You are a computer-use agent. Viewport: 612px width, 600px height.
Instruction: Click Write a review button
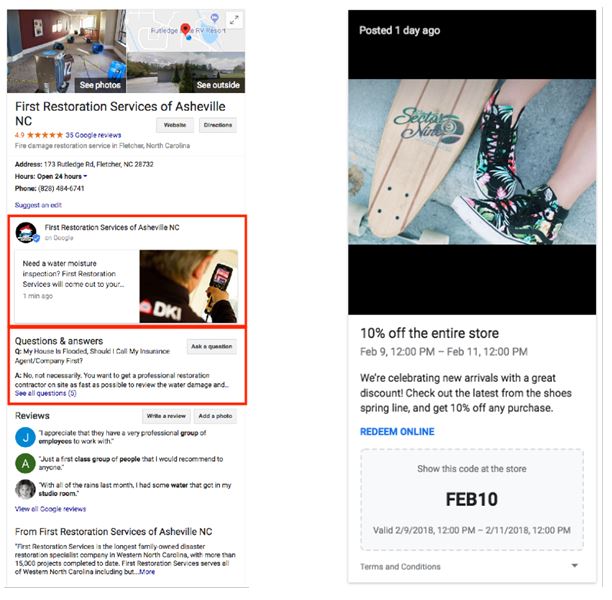pyautogui.click(x=166, y=416)
